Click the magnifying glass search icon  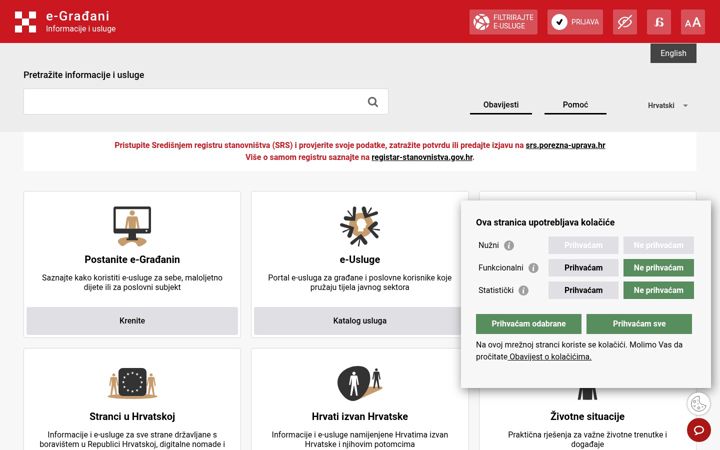click(x=373, y=102)
